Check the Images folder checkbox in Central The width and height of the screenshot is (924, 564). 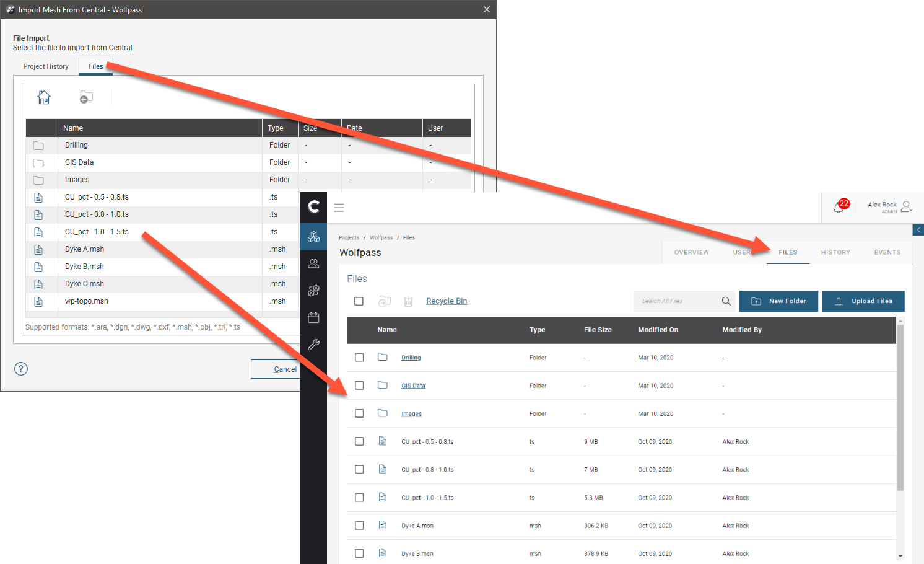[x=359, y=413]
